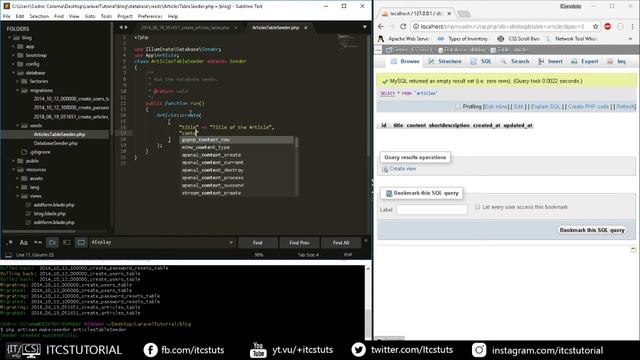Open .gitignore file in sidebar
This screenshot has width=640, height=360.
(x=40, y=152)
